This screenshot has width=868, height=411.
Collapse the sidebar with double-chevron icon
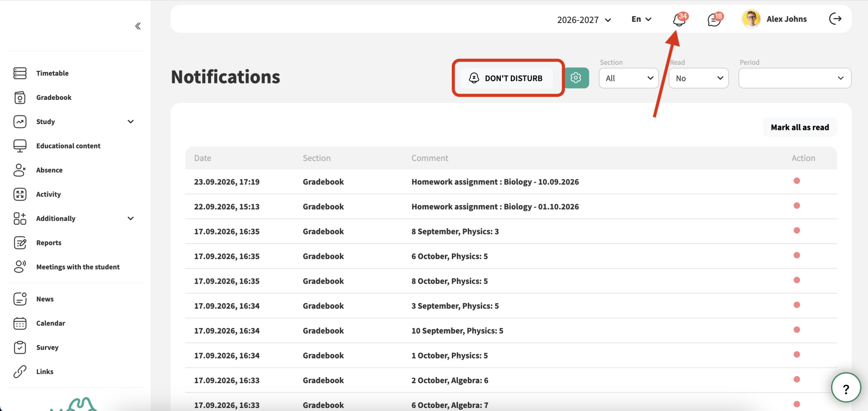[x=138, y=26]
